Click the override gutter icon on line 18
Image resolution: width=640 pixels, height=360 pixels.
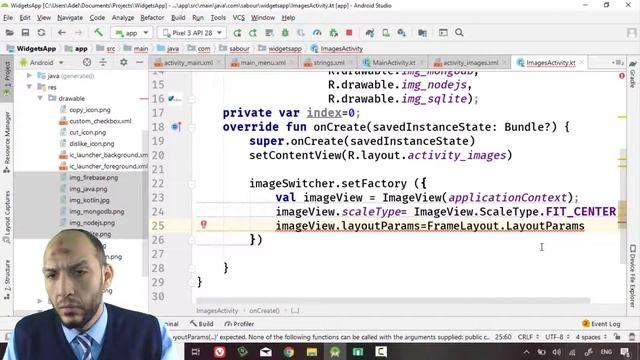(176, 127)
